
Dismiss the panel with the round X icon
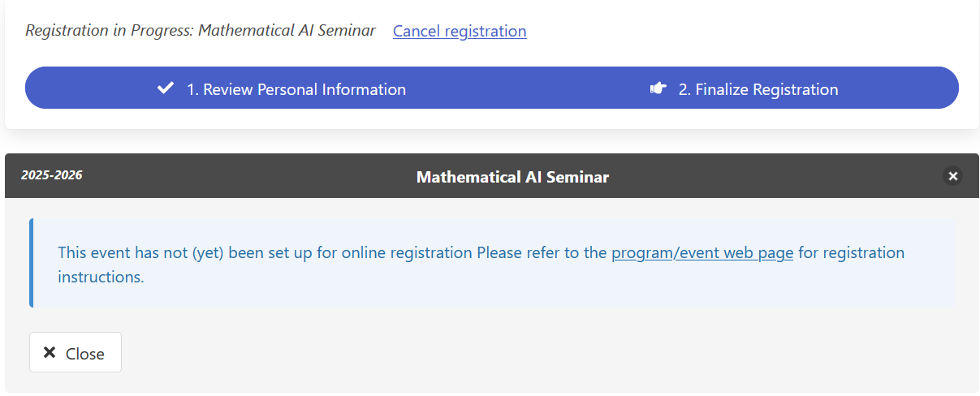click(x=952, y=176)
